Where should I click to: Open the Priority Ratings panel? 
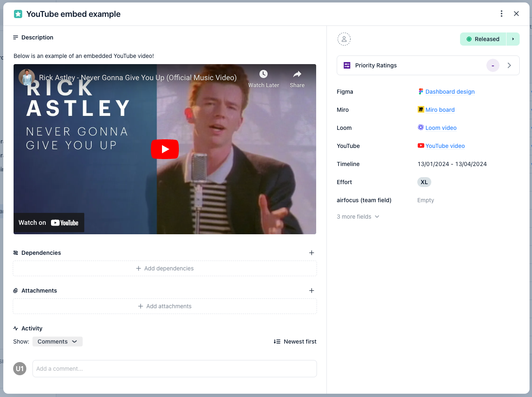(x=428, y=65)
